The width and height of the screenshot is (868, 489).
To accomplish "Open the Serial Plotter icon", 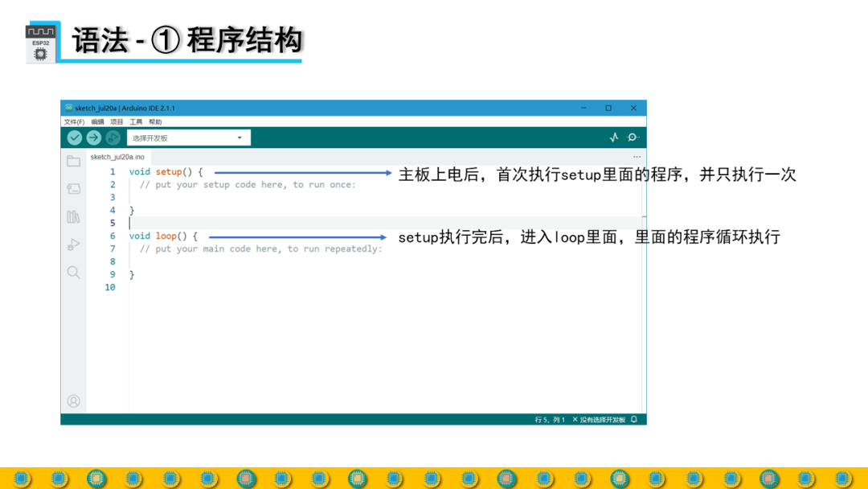I will (614, 138).
